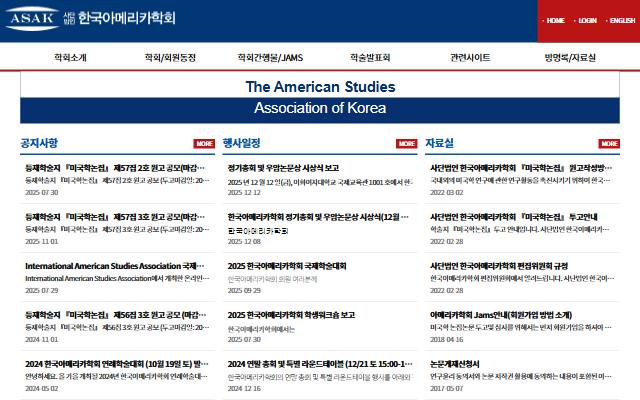640x400 pixels.
Task: Open 2025 한국아메리카학회 학생워크숍 보고
Action: coord(291,315)
